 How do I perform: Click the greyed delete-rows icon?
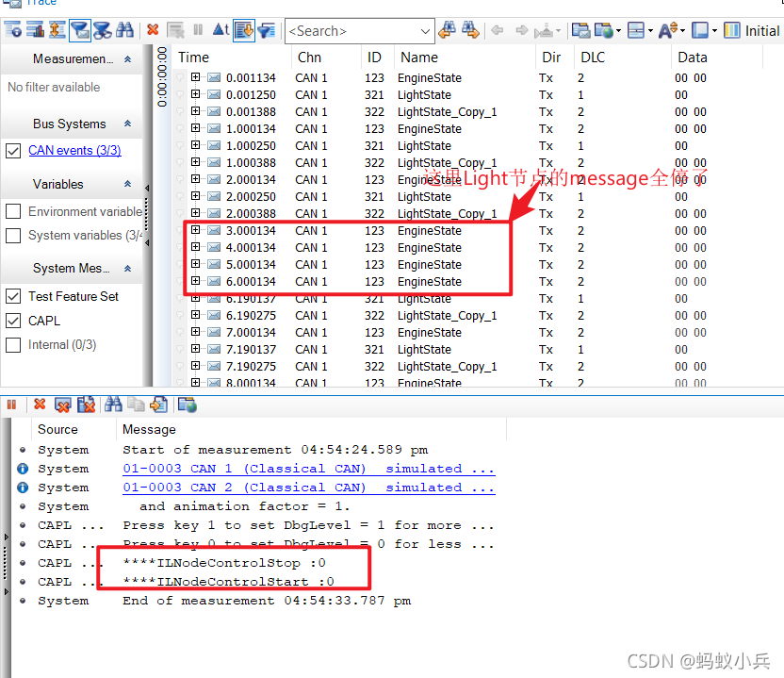tap(175, 30)
